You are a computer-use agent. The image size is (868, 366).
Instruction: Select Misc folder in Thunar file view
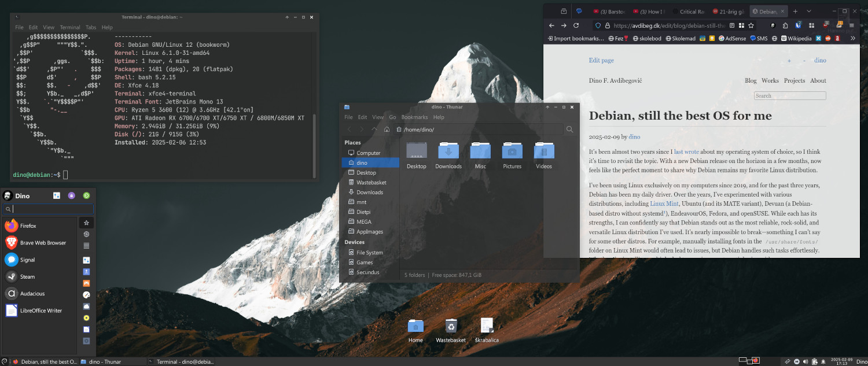click(x=480, y=156)
